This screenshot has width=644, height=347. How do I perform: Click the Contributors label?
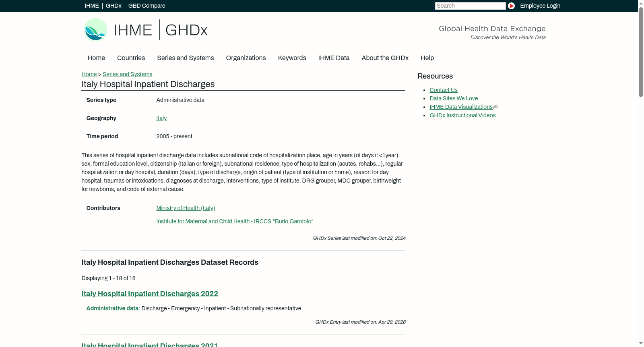click(103, 208)
